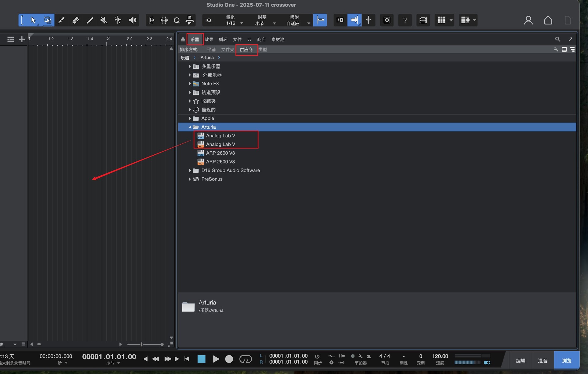Toggle the loop button in transport
588x374 pixels.
pyautogui.click(x=245, y=359)
